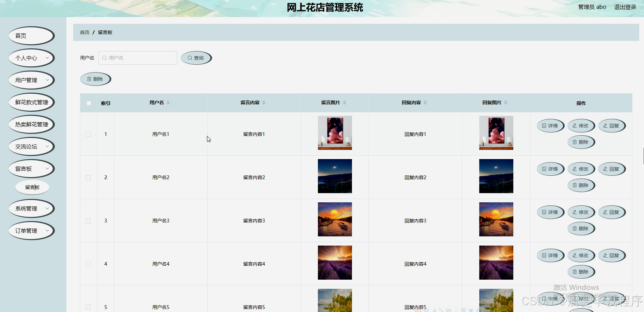Open 详情 for row 用户名3
Screen dimensions: 644x312
point(550,212)
